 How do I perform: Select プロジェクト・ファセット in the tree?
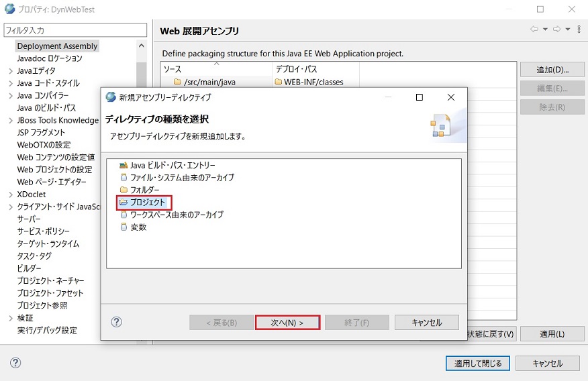point(50,293)
